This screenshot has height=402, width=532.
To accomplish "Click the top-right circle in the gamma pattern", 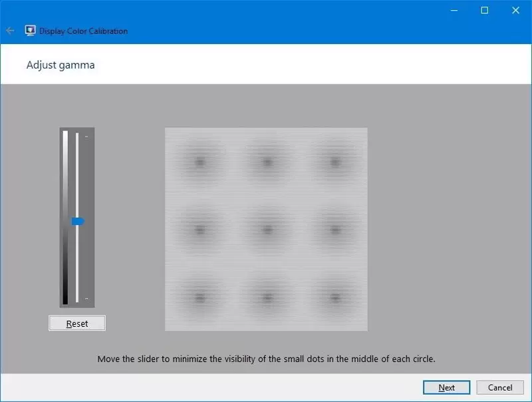I will (x=334, y=162).
